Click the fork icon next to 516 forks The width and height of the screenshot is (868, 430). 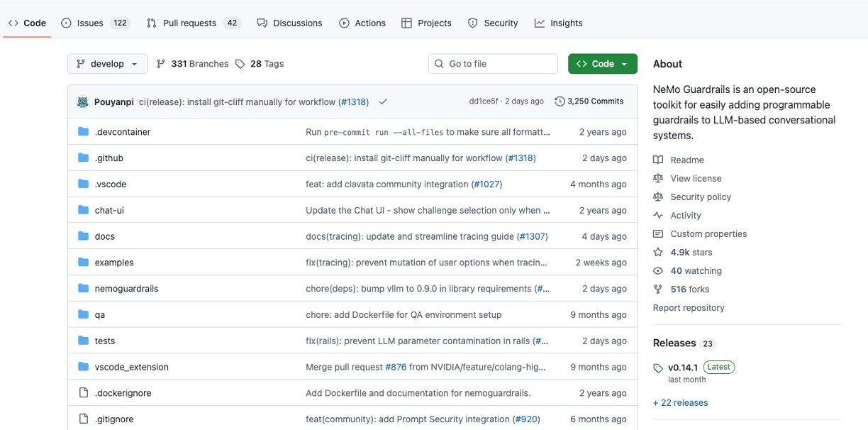(x=658, y=289)
